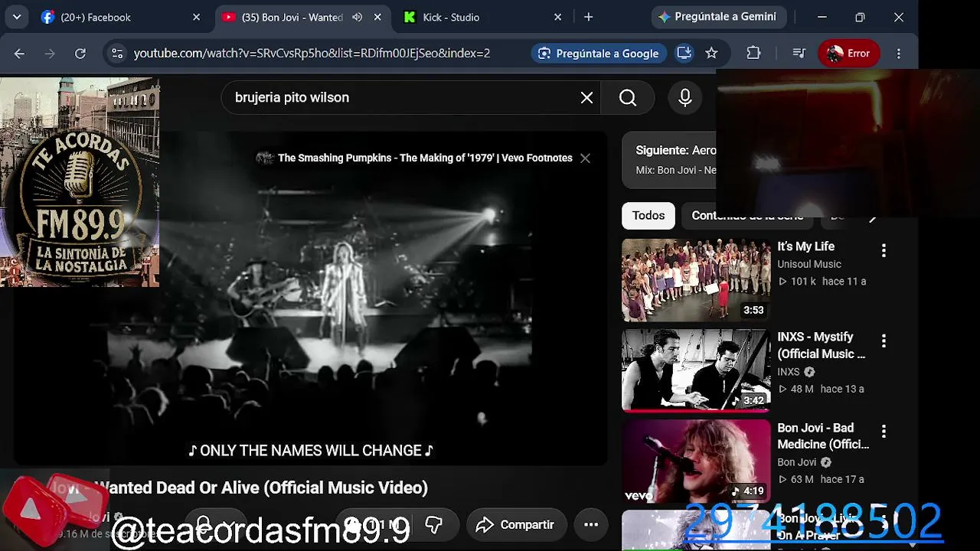980x551 pixels.
Task: Reload the YouTube page
Action: point(80,54)
